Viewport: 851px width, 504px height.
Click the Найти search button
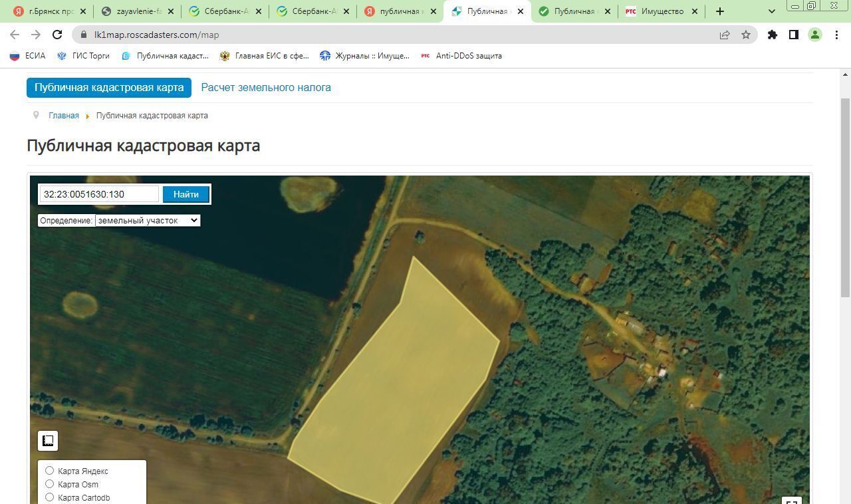[186, 194]
